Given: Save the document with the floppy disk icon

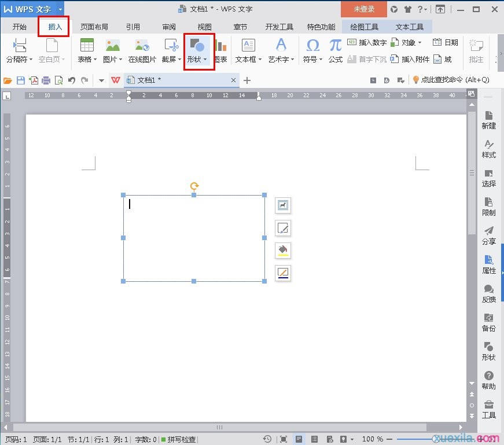Looking at the screenshot, I should coord(21,80).
